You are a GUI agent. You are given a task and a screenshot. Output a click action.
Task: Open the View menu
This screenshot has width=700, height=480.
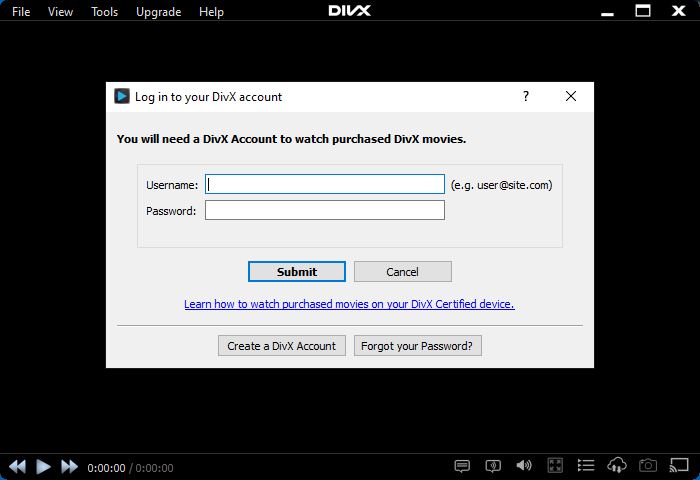click(60, 12)
